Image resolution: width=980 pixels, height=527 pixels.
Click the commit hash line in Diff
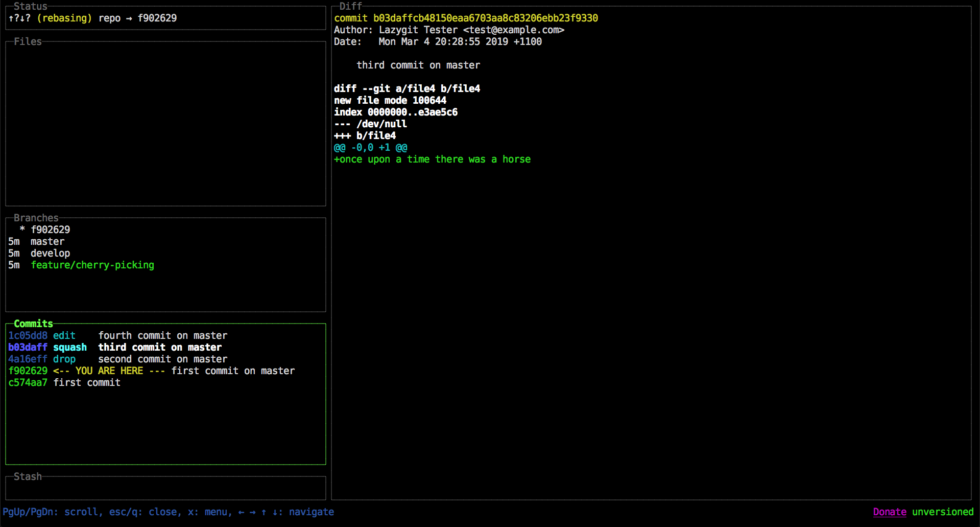[466, 18]
